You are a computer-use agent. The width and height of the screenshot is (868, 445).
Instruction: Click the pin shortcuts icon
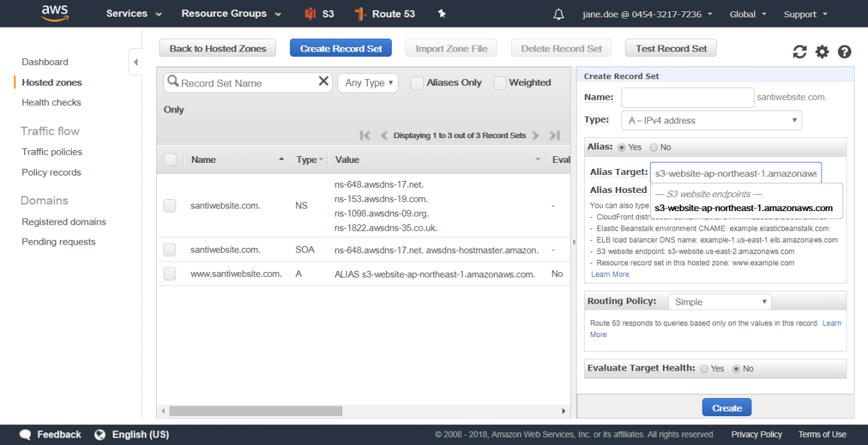(441, 14)
